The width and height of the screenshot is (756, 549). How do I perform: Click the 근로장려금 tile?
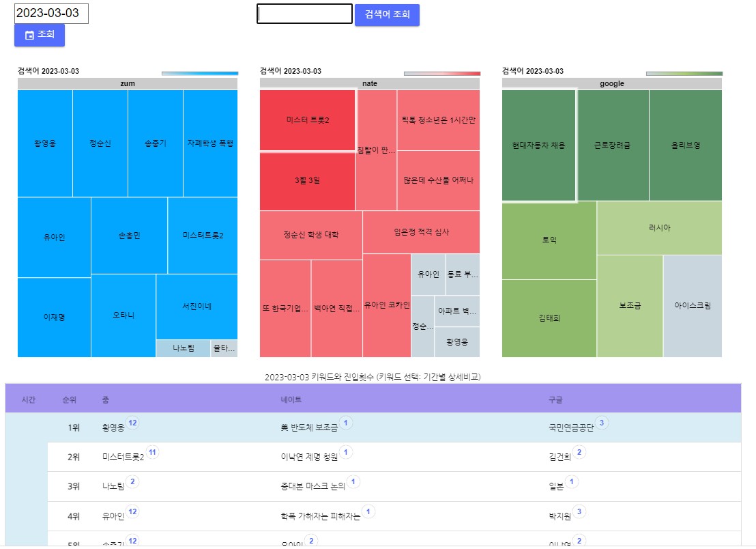point(612,145)
